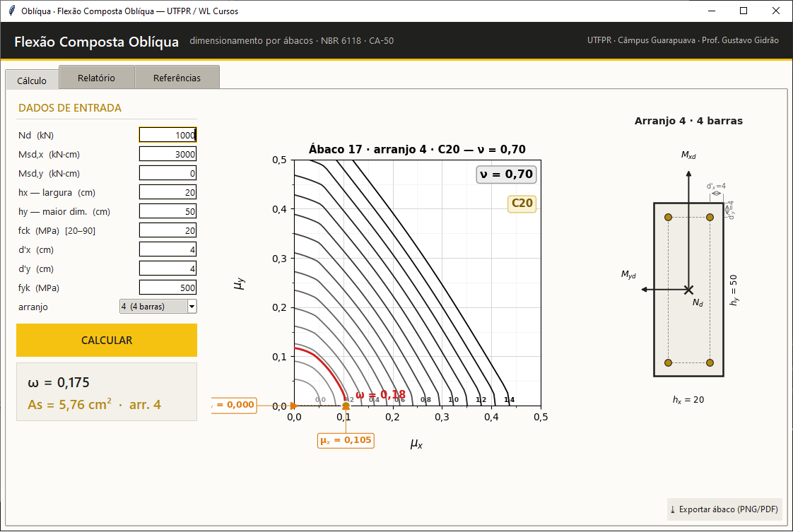The height and width of the screenshot is (532, 793).
Task: Maximize the application window
Action: pos(744,11)
